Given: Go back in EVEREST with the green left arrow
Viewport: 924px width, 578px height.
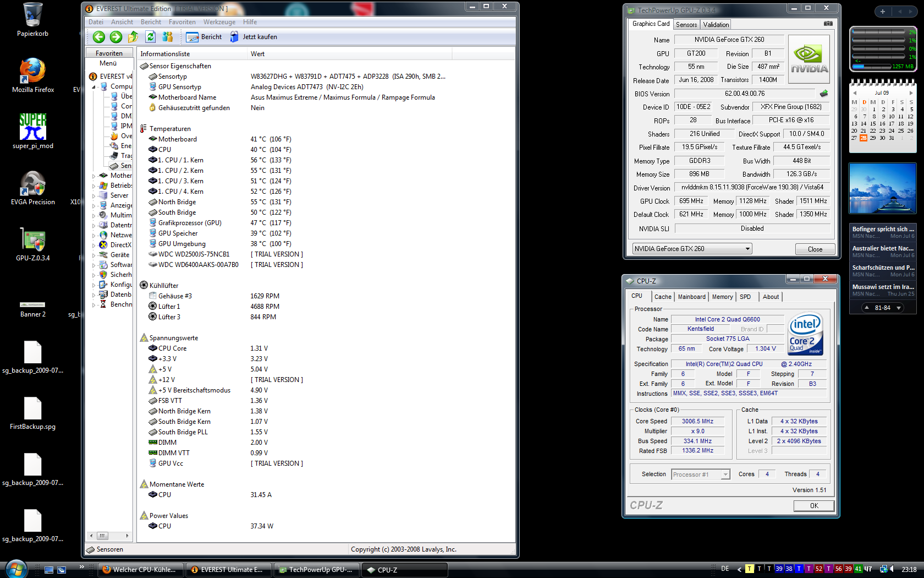Looking at the screenshot, I should pos(99,37).
